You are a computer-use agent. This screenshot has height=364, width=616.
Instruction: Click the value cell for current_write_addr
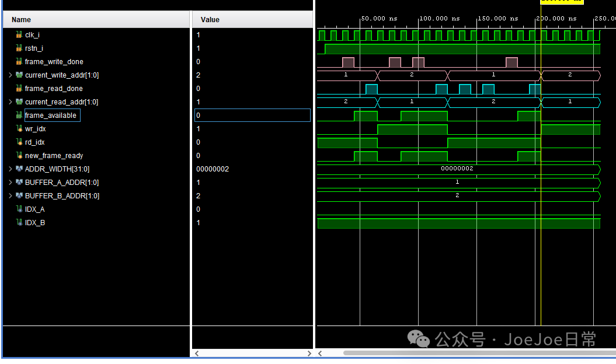tap(252, 75)
